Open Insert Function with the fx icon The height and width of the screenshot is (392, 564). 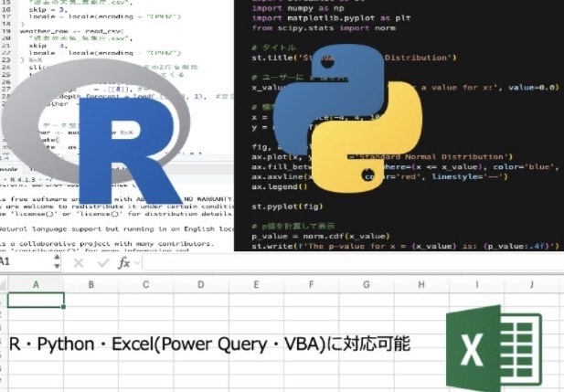point(123,263)
